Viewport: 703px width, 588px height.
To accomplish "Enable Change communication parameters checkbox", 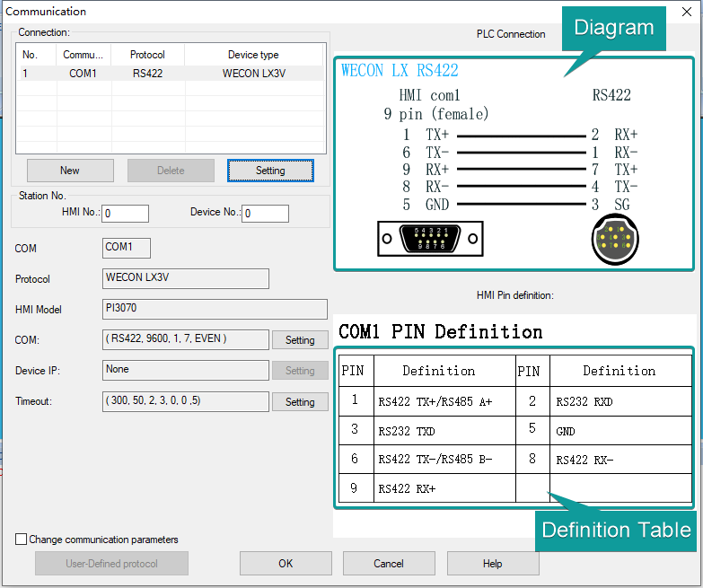I will 22,540.
